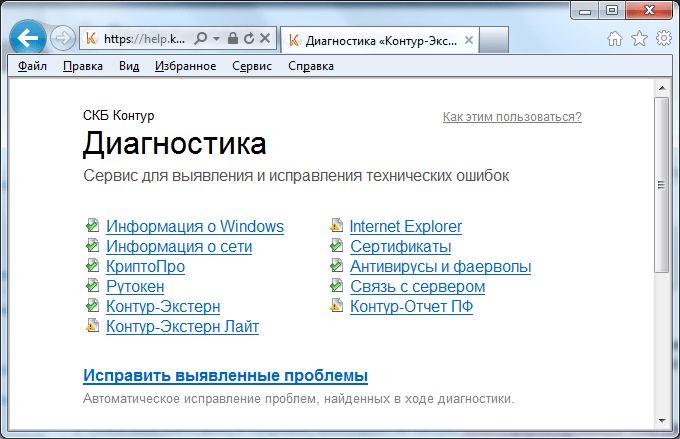Click warning icon beside Контур-Экстерн Лайт

point(92,325)
